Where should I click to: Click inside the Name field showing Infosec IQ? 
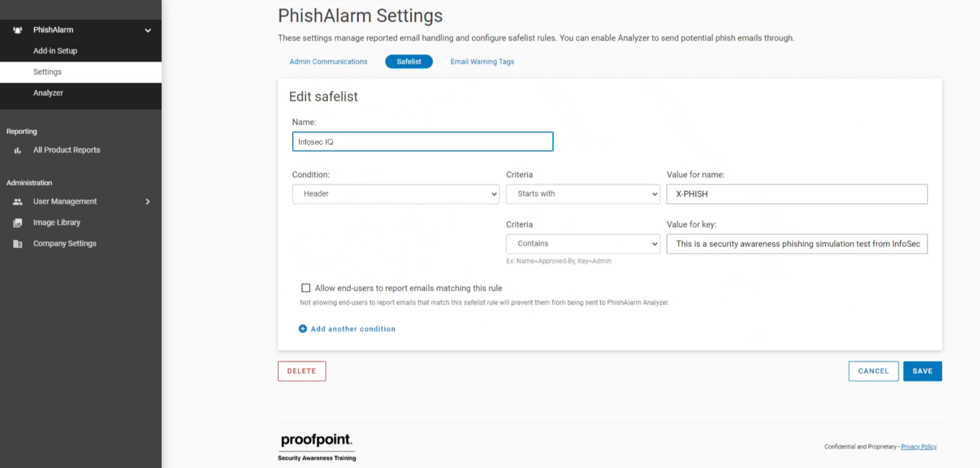tap(422, 142)
